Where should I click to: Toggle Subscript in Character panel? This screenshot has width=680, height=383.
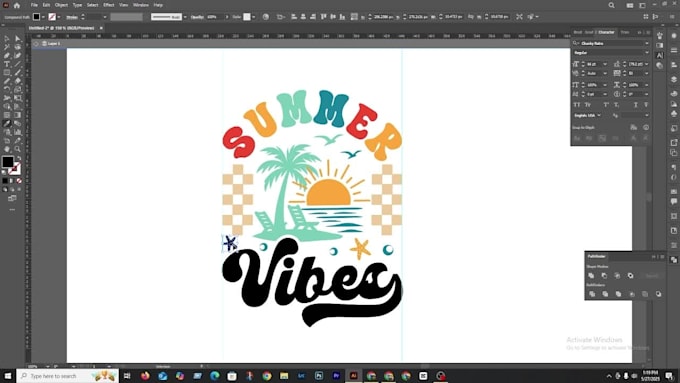click(617, 105)
